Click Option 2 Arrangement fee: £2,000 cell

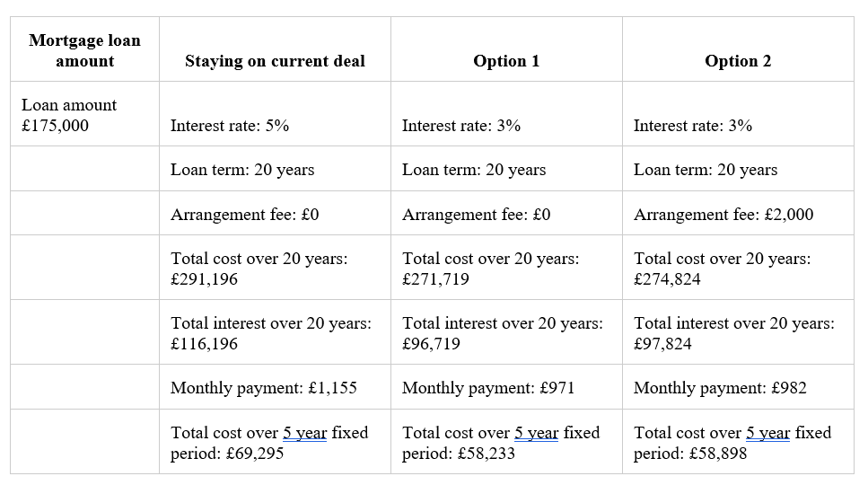(x=737, y=214)
